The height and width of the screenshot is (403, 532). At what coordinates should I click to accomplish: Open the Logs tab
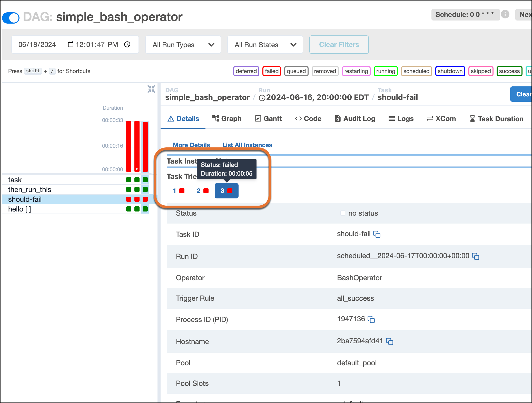pyautogui.click(x=401, y=119)
